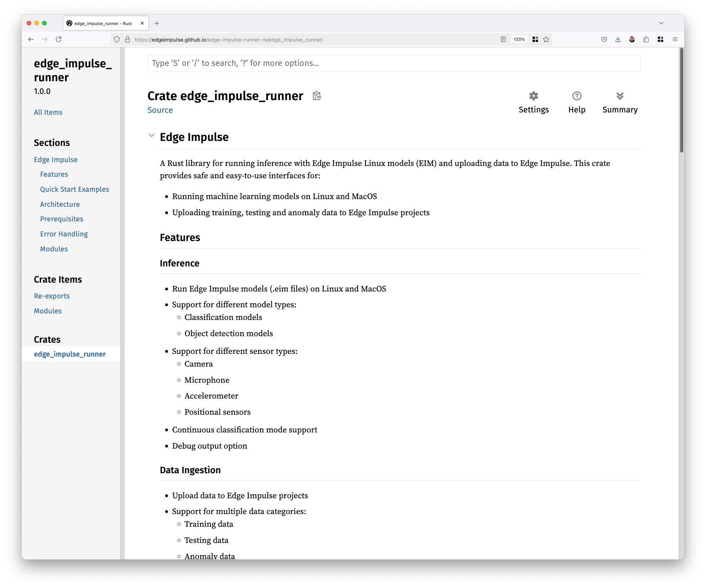Click the 'Features' heading in content
The image size is (706, 588).
[180, 238]
